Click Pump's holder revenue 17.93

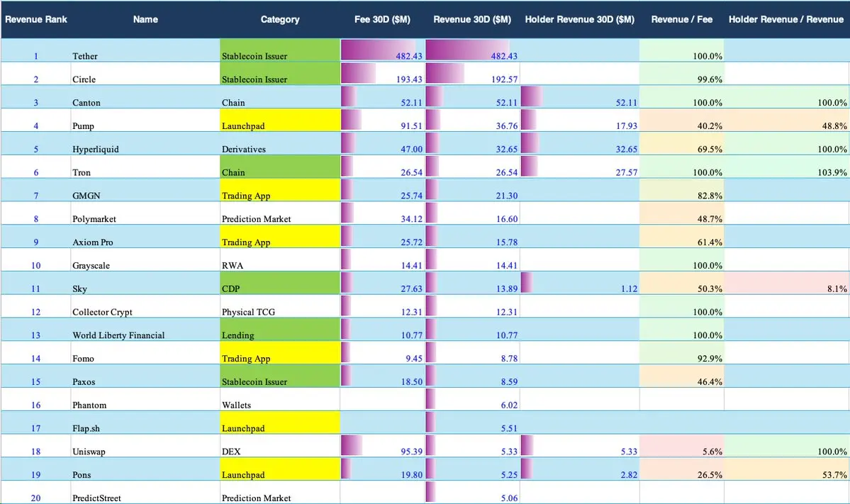(x=626, y=125)
